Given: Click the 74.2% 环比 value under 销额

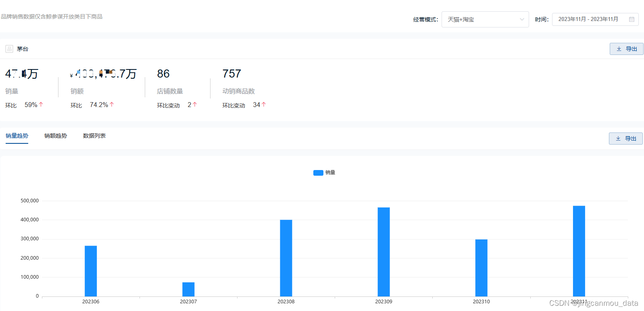Looking at the screenshot, I should 99,105.
